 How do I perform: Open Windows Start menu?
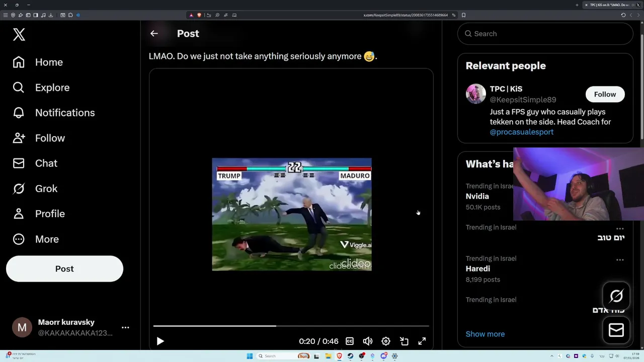pyautogui.click(x=250, y=356)
